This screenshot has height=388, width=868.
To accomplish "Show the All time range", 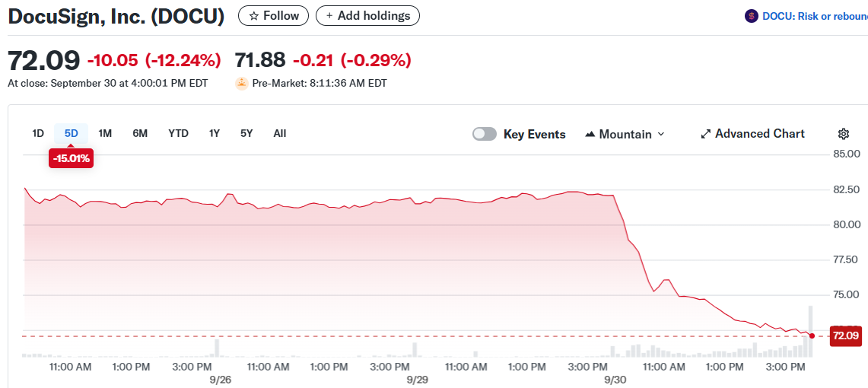I will [x=280, y=133].
